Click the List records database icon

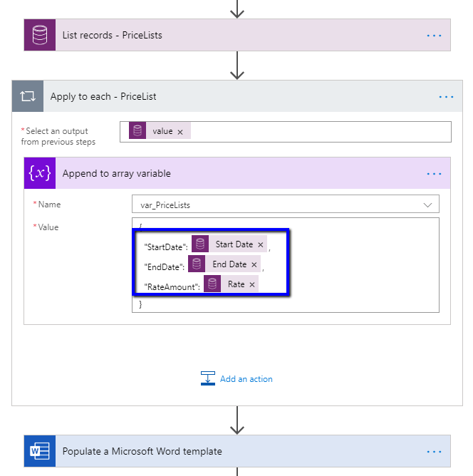(x=40, y=35)
